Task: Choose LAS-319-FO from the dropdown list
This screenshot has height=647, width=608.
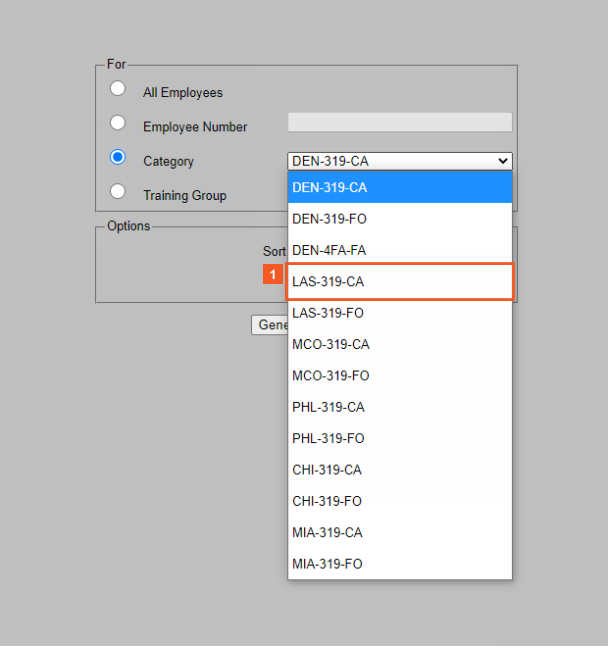Action: (400, 313)
